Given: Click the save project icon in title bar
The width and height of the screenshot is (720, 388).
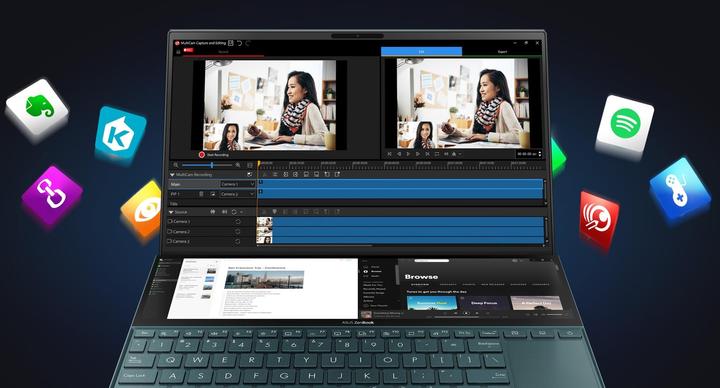Looking at the screenshot, I should [x=231, y=43].
